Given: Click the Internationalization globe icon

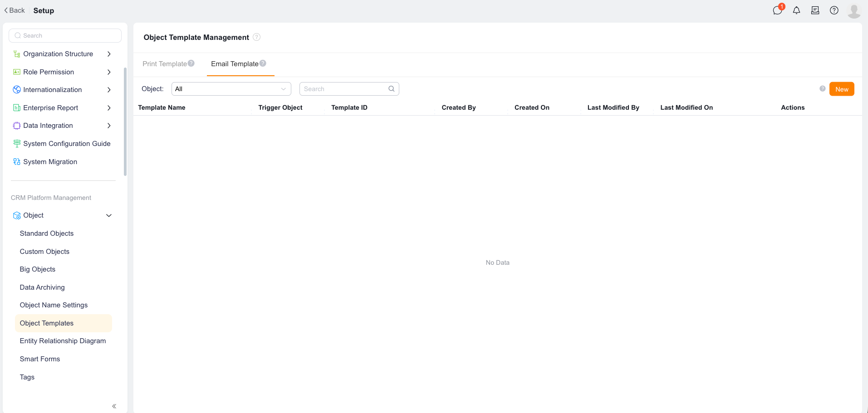Looking at the screenshot, I should 17,90.
